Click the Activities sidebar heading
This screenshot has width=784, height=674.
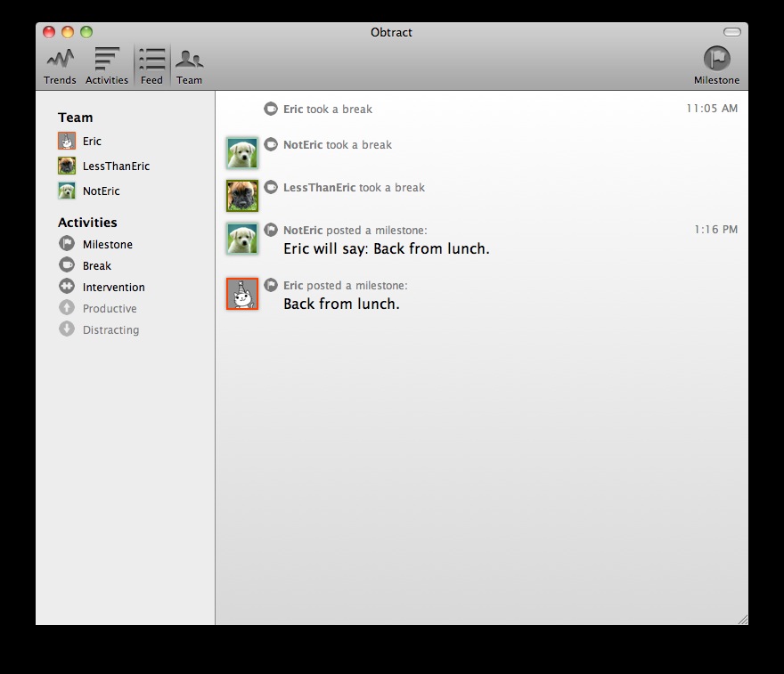pos(87,223)
